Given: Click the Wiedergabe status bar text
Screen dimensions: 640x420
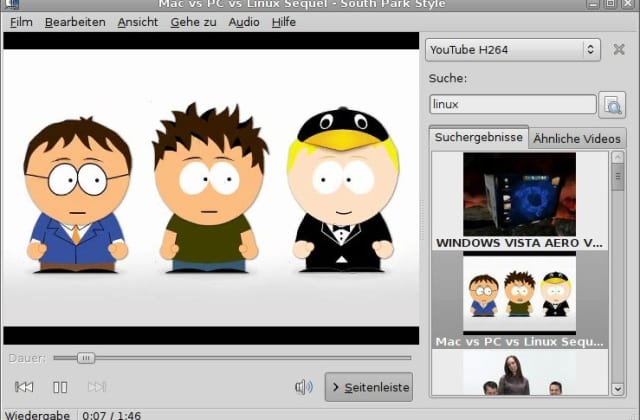Looking at the screenshot, I should 37,416.
